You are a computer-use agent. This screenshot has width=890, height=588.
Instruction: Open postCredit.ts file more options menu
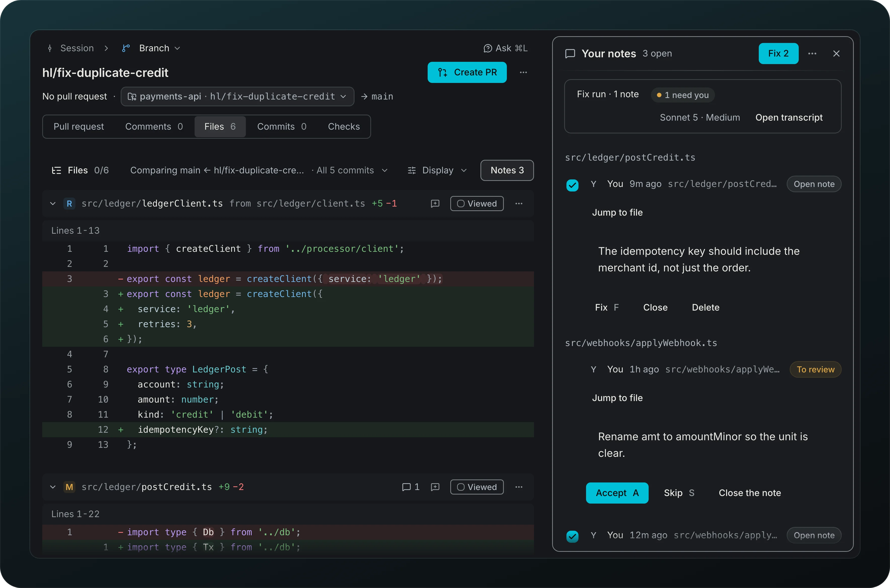(x=519, y=487)
